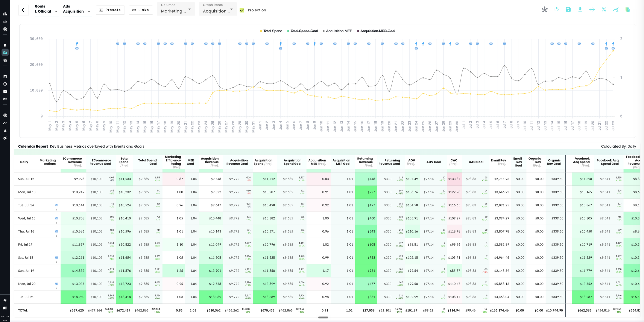644x322 pixels.
Task: Click the $133.87 CAC cell
Action: [x=455, y=179]
